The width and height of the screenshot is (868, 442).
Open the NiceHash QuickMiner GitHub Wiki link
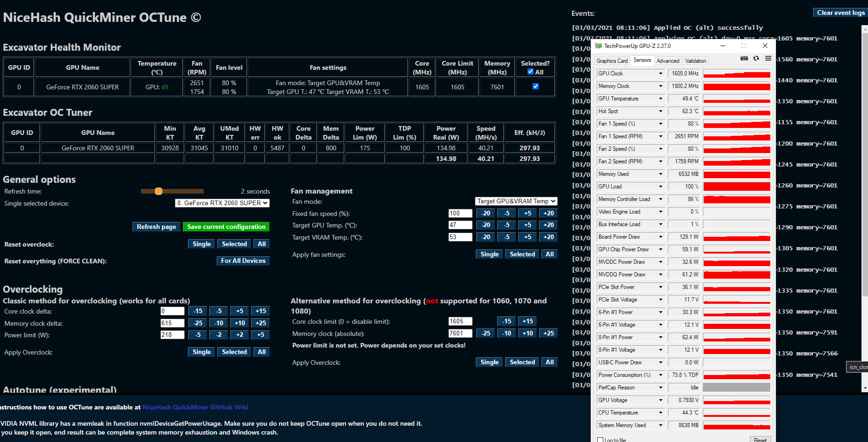(x=195, y=407)
